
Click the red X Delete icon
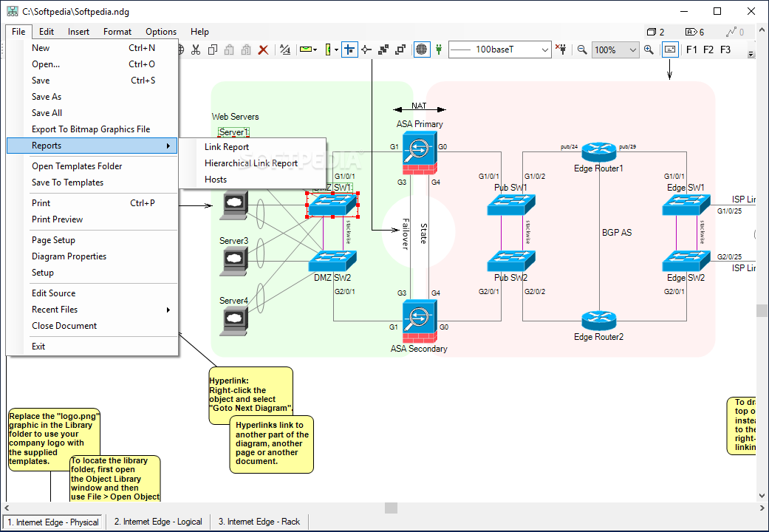point(264,50)
